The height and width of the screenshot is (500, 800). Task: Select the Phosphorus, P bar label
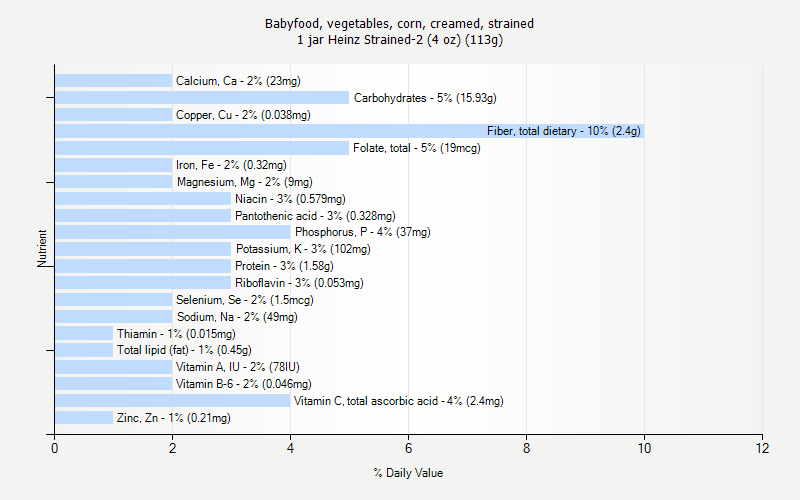click(363, 232)
